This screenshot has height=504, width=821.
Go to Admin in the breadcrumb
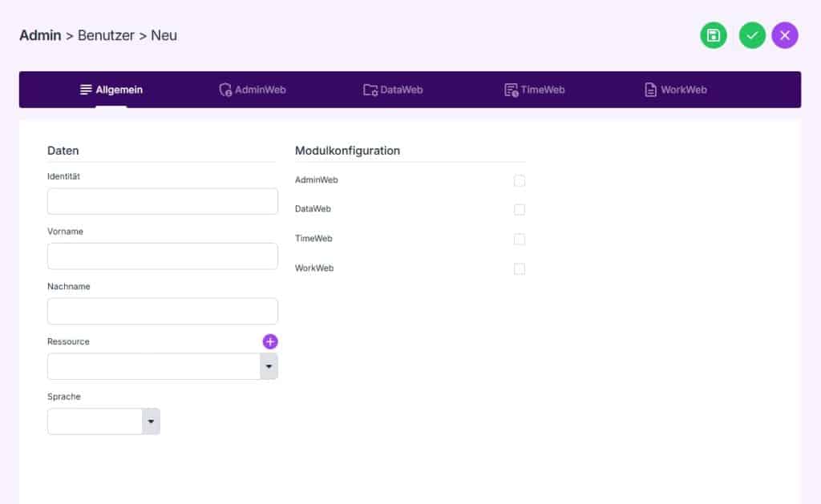pos(40,35)
